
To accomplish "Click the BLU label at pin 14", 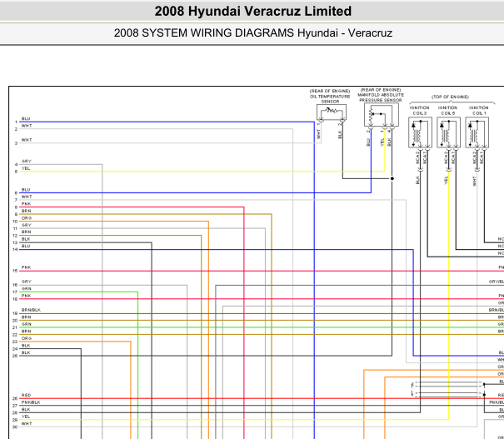I will point(26,246).
